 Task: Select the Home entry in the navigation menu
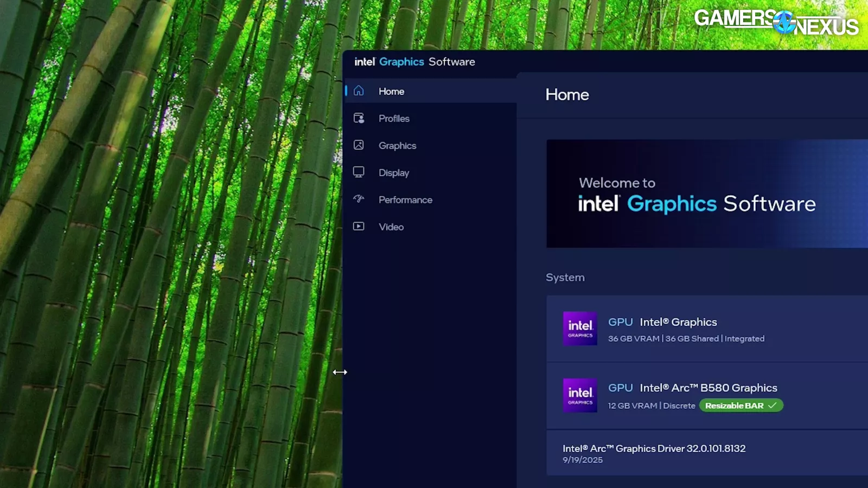coord(391,91)
